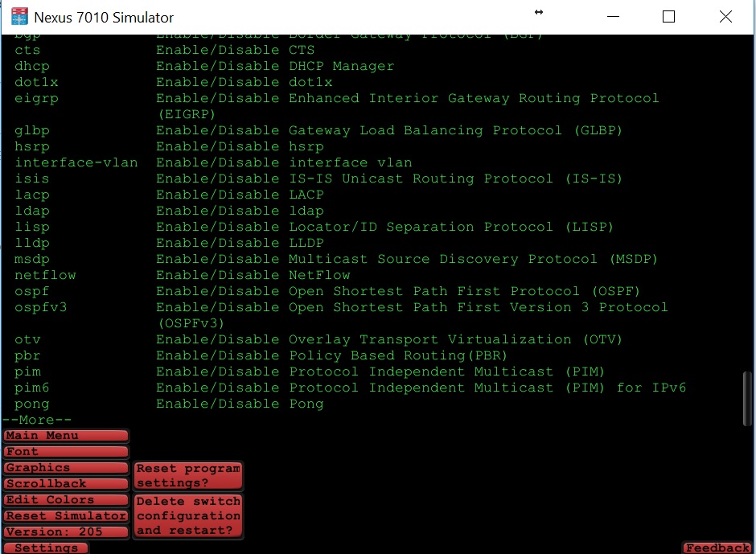Click the 'ldap' feature name
This screenshot has height=554, width=756.
pos(32,211)
